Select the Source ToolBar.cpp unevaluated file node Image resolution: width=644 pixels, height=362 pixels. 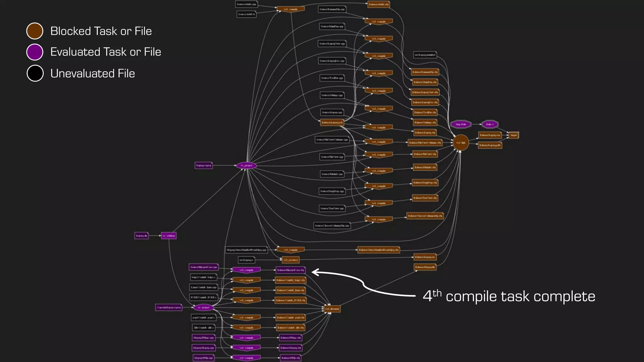click(x=332, y=78)
